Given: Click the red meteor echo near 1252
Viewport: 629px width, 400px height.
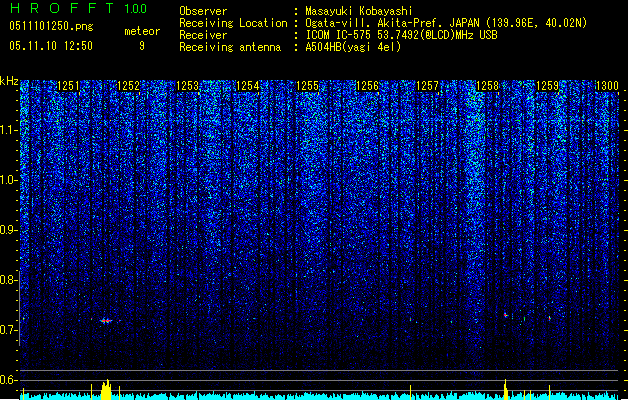Looking at the screenshot, I should click(x=106, y=321).
